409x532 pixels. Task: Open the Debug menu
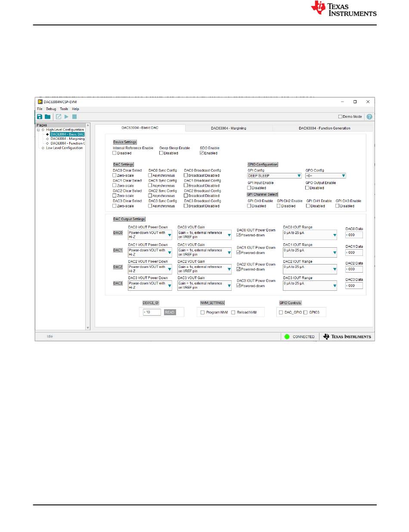pyautogui.click(x=51, y=109)
